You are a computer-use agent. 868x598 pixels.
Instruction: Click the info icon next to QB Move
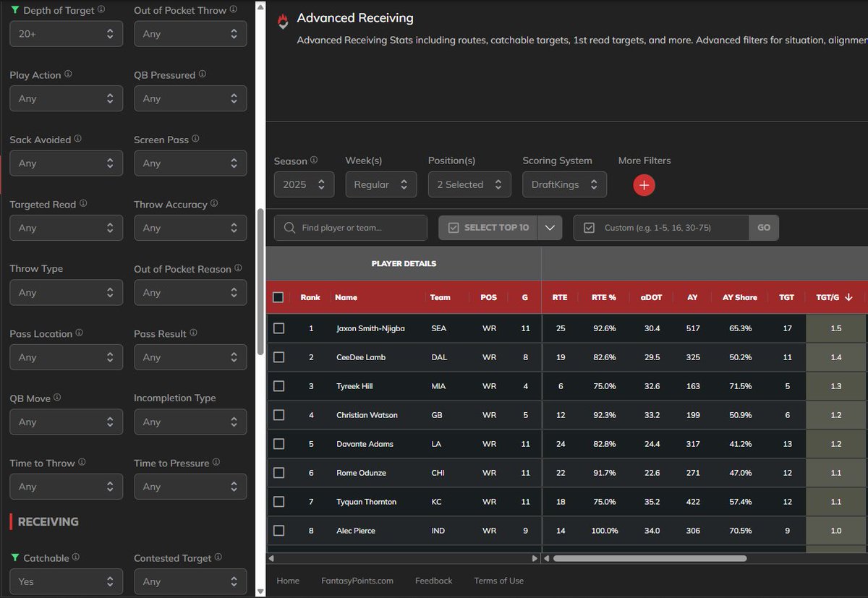coord(57,398)
